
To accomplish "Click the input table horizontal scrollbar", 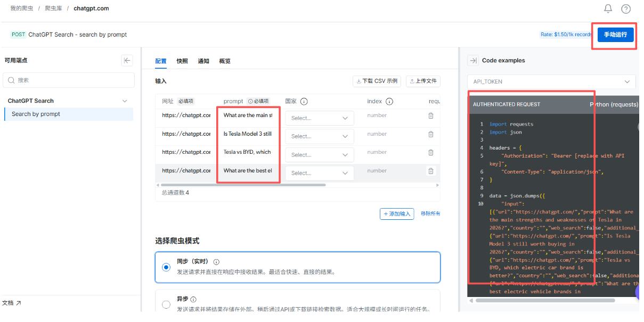I will (x=244, y=185).
